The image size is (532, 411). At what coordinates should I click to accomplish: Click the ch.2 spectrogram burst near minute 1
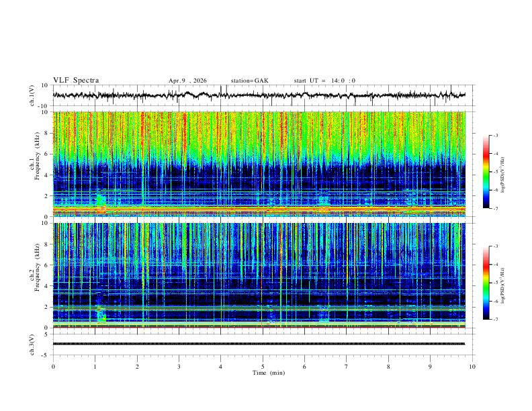tap(101, 314)
